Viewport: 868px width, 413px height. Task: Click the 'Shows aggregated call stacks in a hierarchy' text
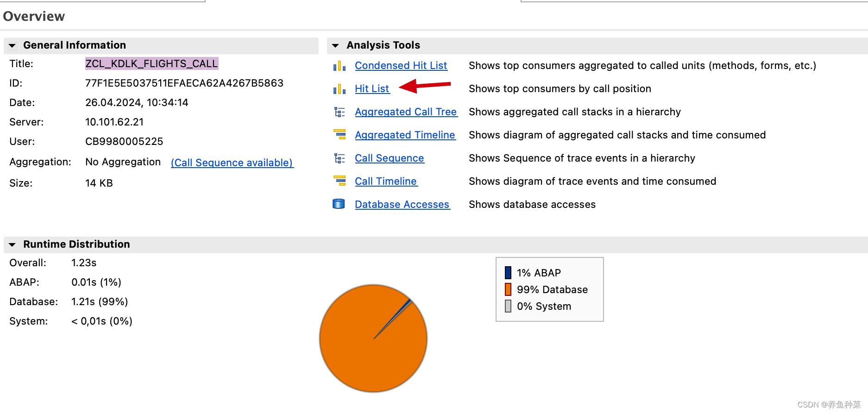point(575,112)
